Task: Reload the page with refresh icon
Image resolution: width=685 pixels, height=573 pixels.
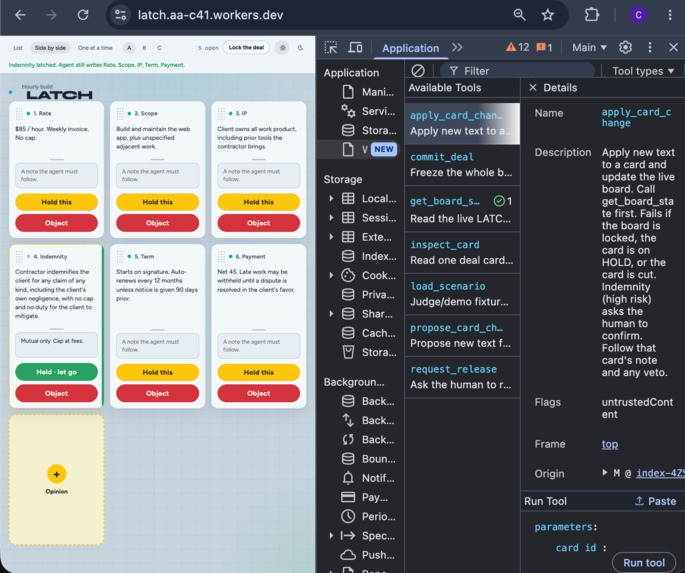Action: coord(83,15)
